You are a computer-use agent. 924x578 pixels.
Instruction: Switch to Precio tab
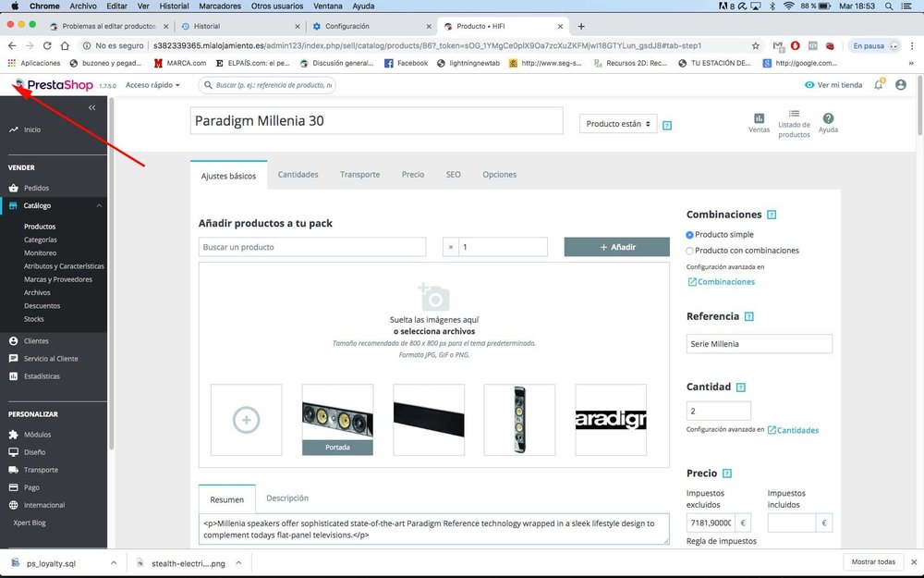tap(413, 175)
